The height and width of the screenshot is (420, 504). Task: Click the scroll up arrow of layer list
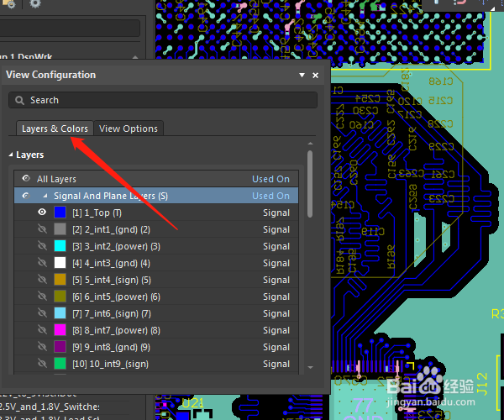310,144
